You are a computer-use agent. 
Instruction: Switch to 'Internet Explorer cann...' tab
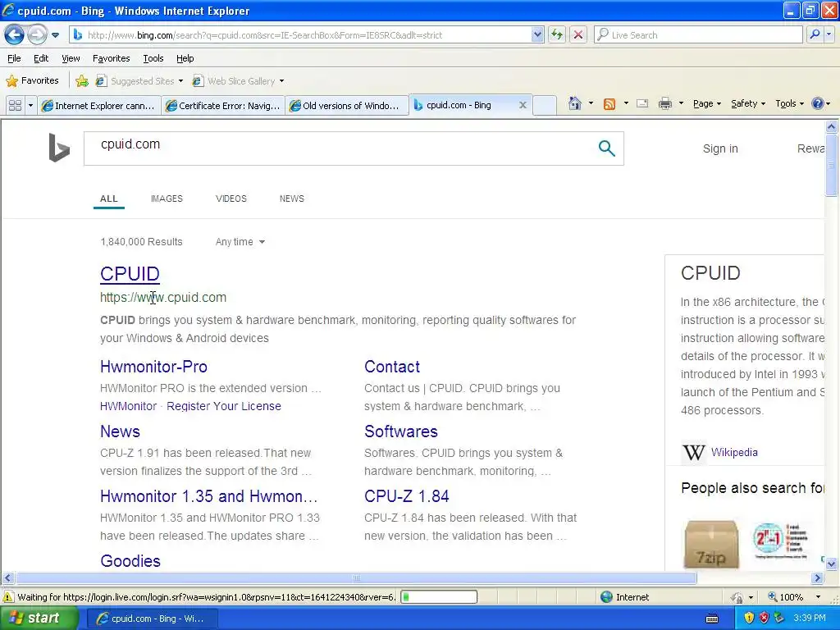99,106
